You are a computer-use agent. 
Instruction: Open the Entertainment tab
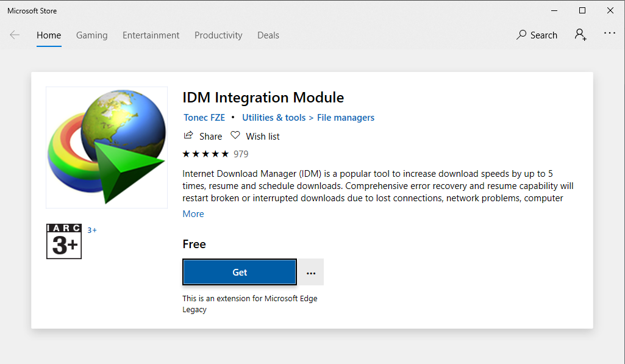(151, 35)
